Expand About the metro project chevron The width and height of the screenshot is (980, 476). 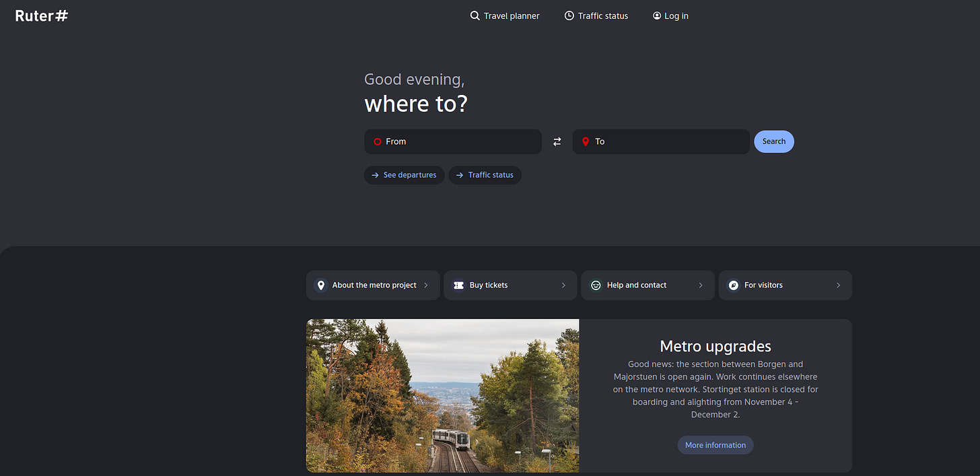coord(426,285)
